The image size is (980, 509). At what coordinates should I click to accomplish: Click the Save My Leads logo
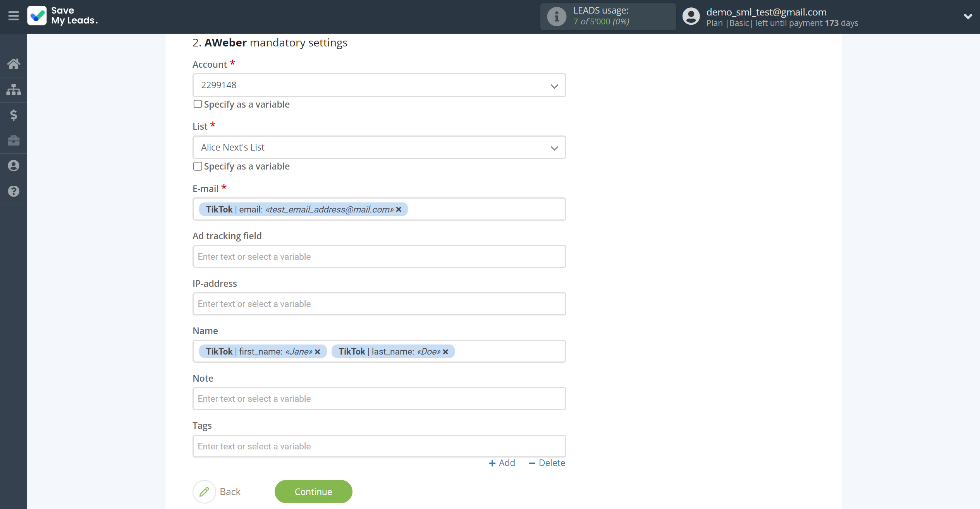click(x=62, y=16)
